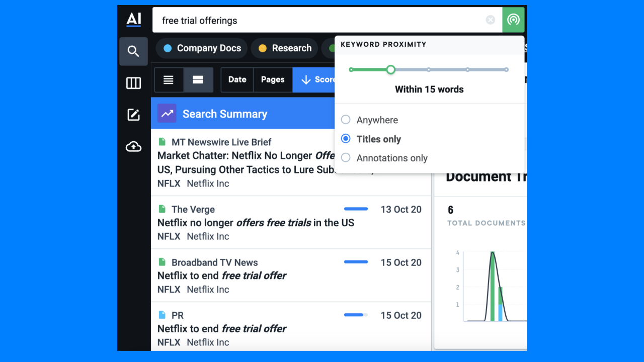The image size is (644, 362).
Task: Click the Search Summary trend icon
Action: [x=167, y=114]
